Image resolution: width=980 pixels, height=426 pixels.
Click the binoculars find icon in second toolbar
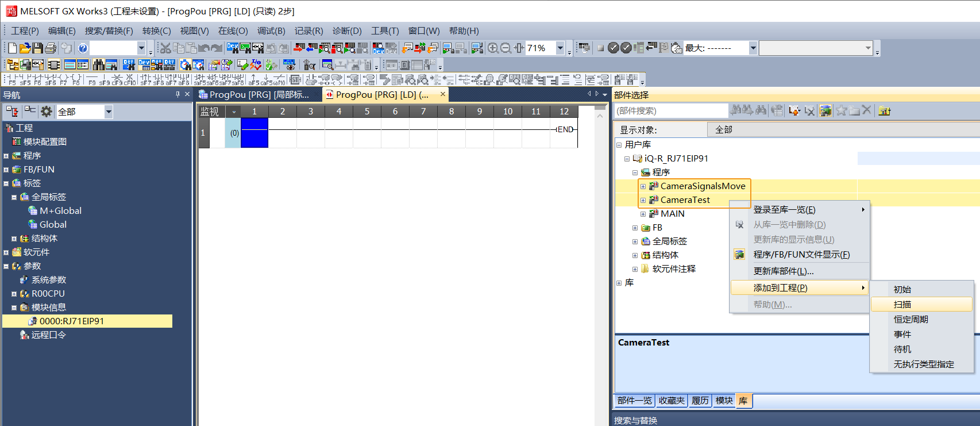click(98, 65)
